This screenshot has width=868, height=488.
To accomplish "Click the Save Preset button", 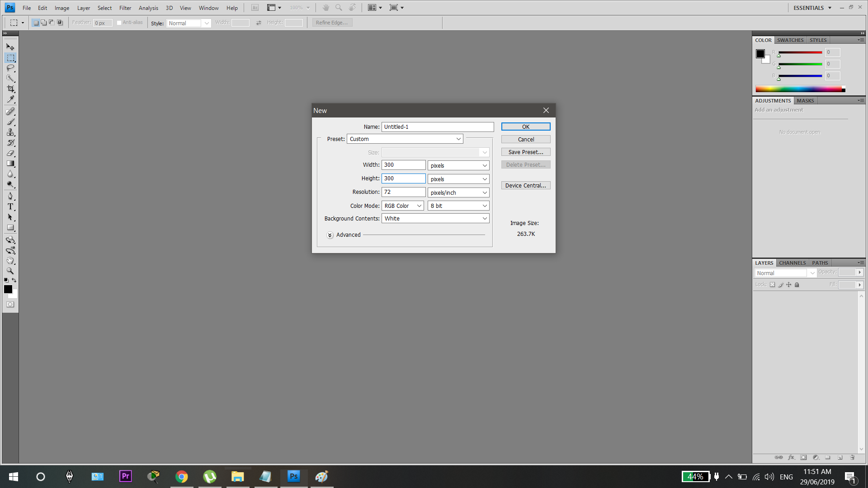I will coord(525,152).
